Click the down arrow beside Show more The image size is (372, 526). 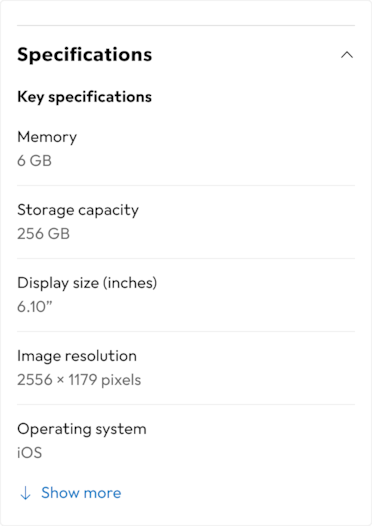(25, 493)
